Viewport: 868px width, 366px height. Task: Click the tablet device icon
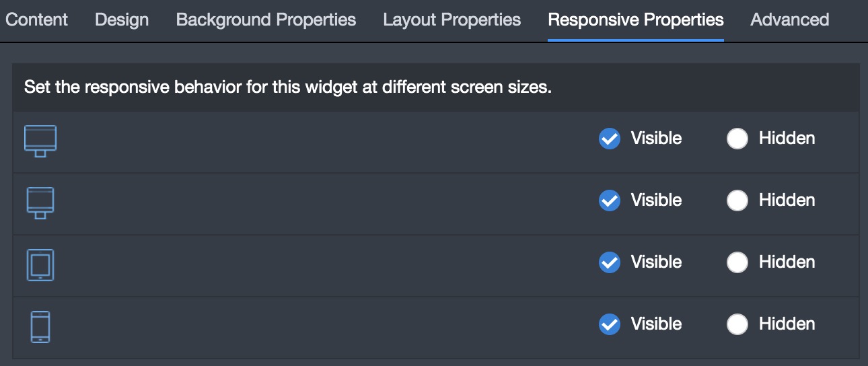40,265
